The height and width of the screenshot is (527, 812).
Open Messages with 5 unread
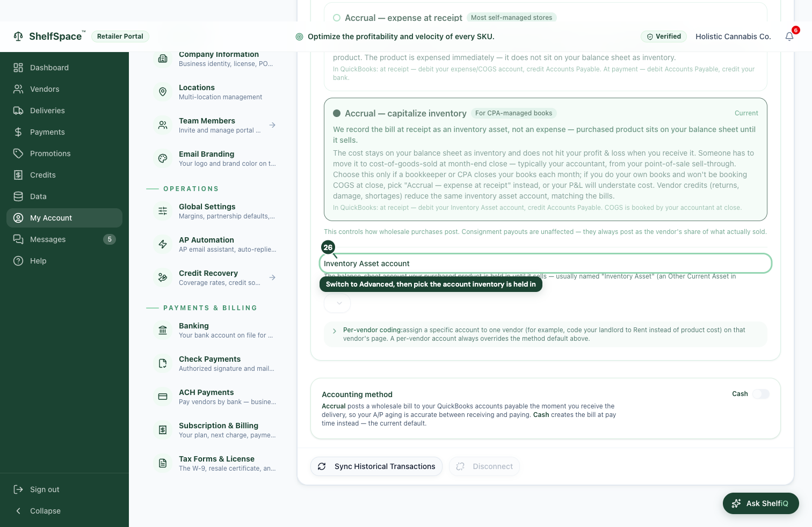[64, 239]
